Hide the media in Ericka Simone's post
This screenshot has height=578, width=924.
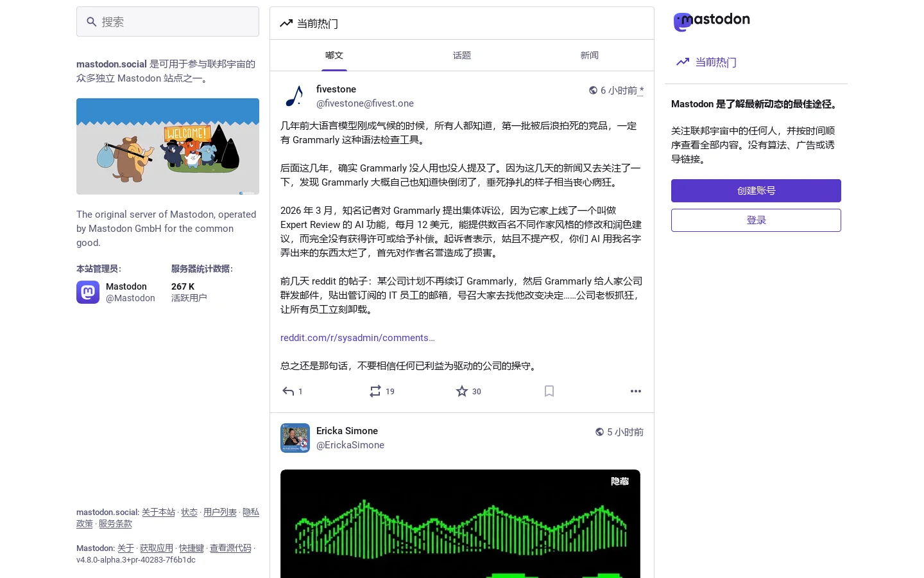tap(620, 481)
